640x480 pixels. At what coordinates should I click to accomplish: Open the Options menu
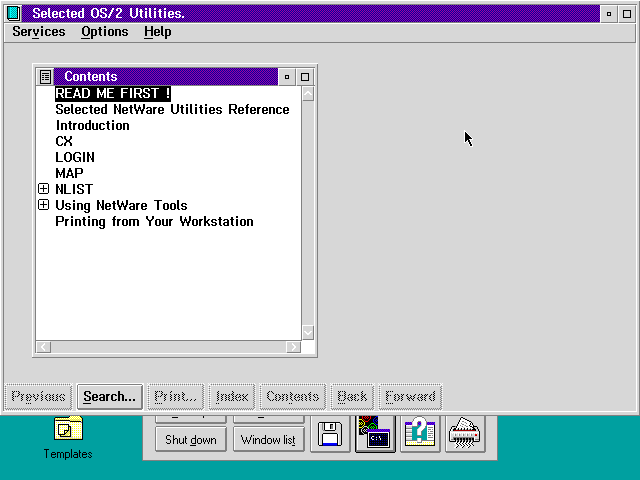point(104,32)
